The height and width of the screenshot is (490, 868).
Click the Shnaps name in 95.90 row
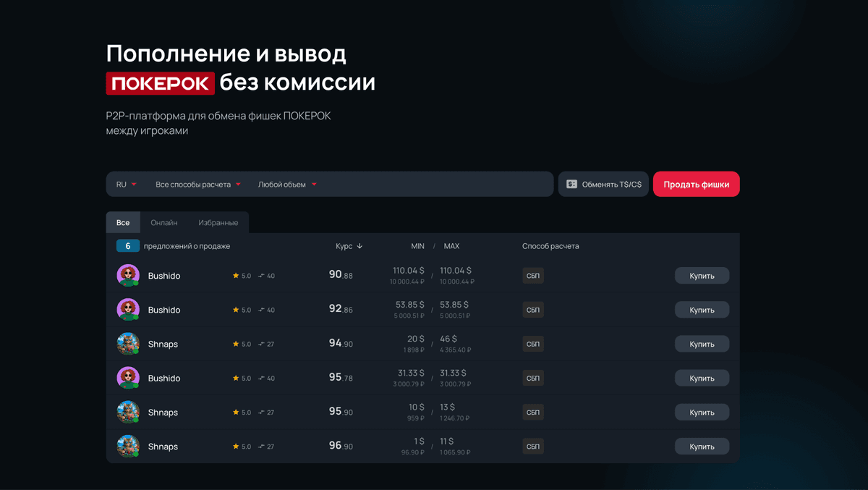(163, 413)
